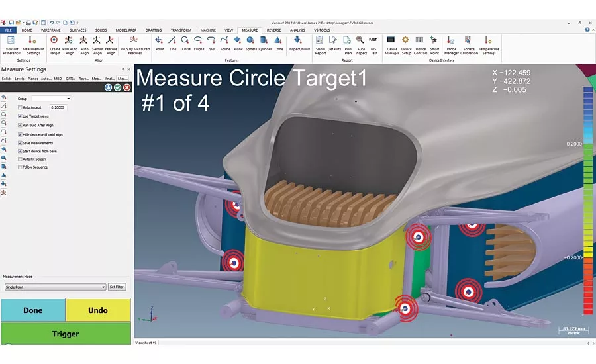Collapse the ribbon with caret
This screenshot has height=364, width=596.
(x=593, y=30)
